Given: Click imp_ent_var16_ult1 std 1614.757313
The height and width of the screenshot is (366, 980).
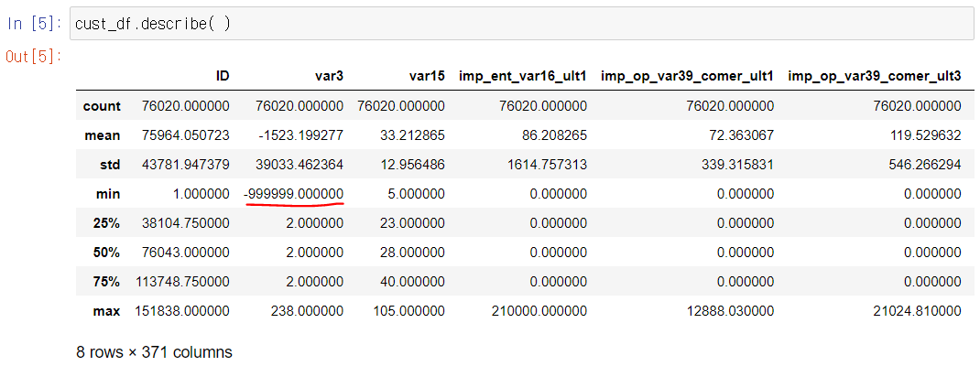Looking at the screenshot, I should (x=548, y=165).
